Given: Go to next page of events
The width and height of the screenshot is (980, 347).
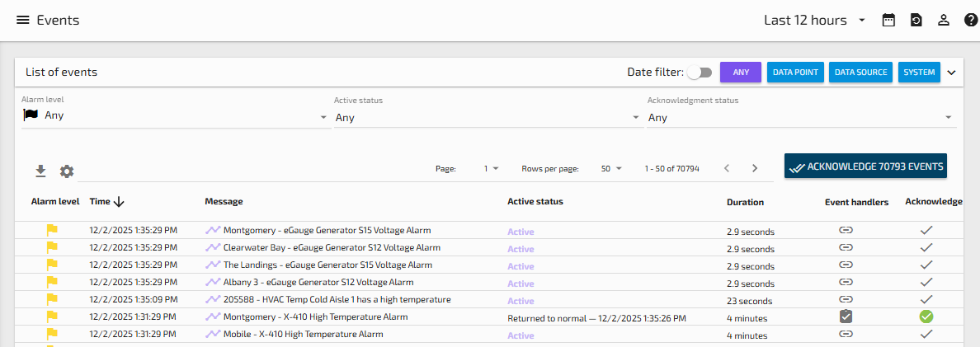Looking at the screenshot, I should click(x=754, y=168).
